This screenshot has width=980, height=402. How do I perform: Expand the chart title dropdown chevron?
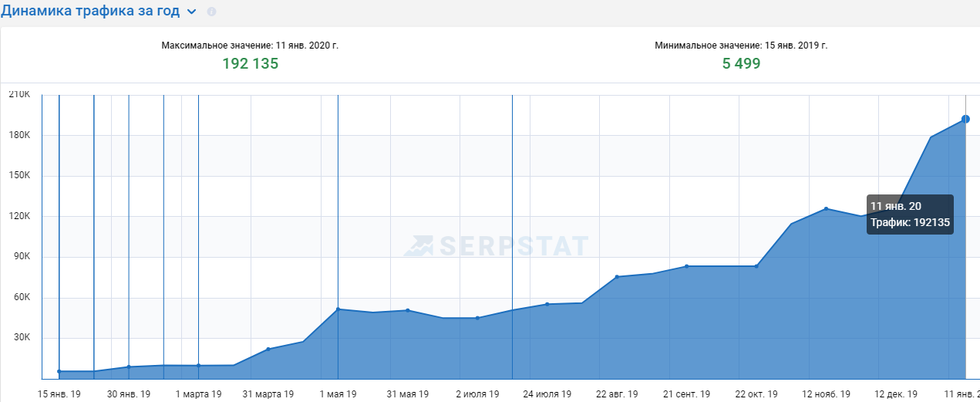(x=192, y=12)
